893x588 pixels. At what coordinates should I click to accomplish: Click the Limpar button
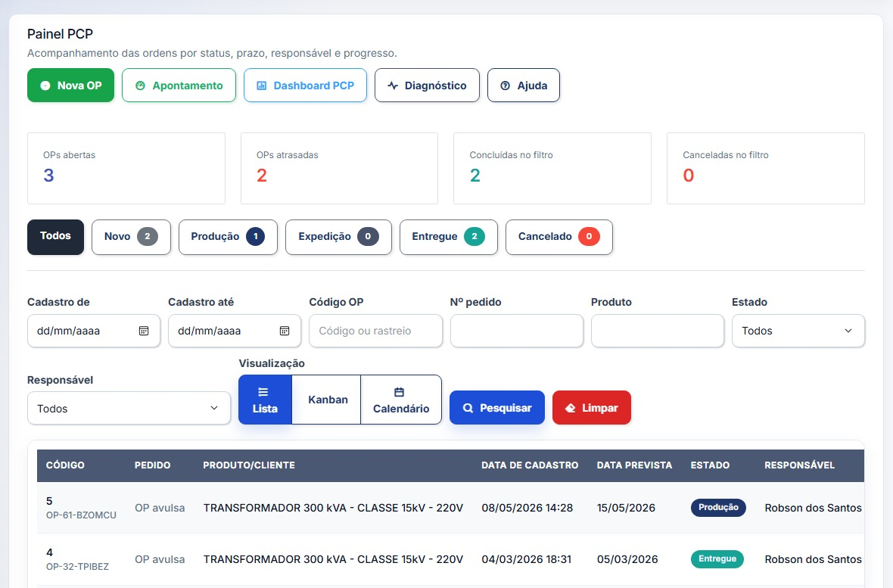591,408
